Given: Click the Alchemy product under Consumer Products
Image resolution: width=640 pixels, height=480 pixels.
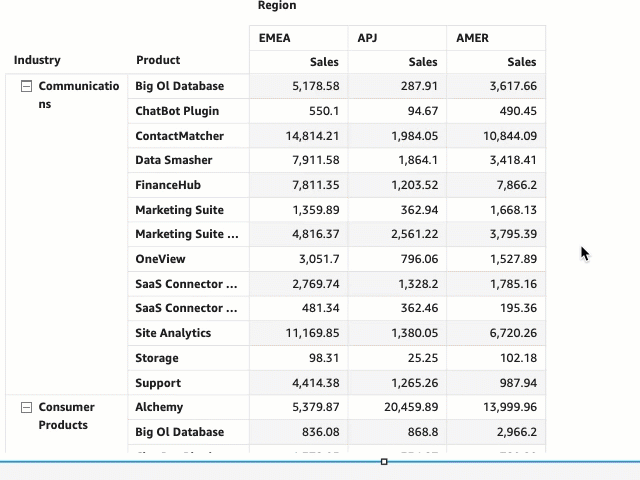Looking at the screenshot, I should (159, 407).
